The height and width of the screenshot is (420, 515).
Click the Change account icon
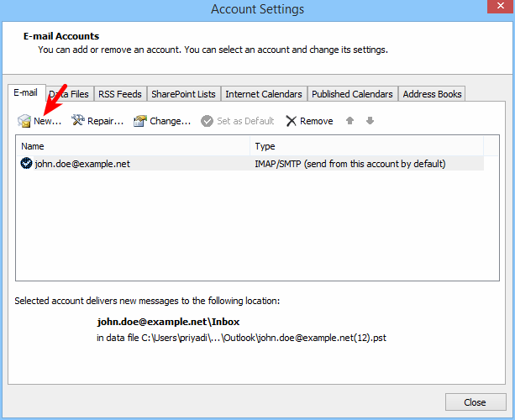tap(140, 121)
